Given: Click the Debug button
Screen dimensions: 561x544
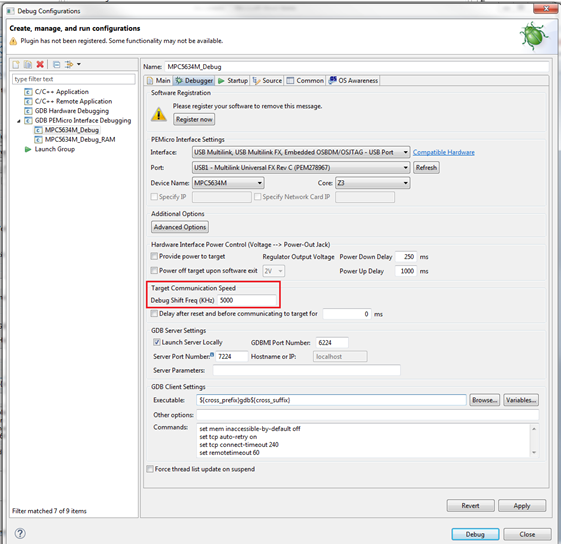Looking at the screenshot, I should (475, 534).
